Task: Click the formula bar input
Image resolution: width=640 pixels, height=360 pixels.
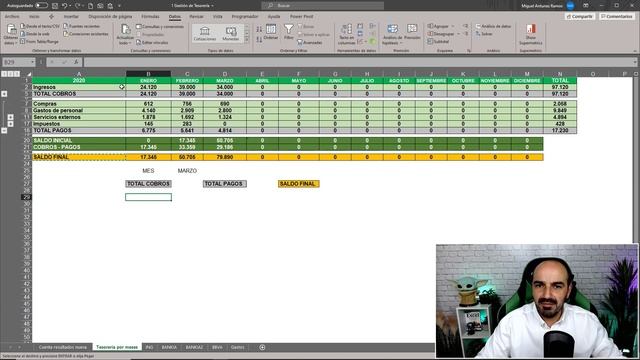Action: (x=359, y=62)
